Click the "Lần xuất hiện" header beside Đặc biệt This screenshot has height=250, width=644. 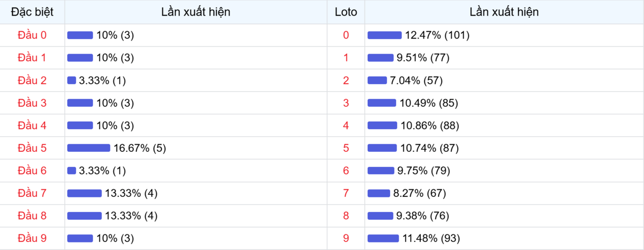pos(196,12)
